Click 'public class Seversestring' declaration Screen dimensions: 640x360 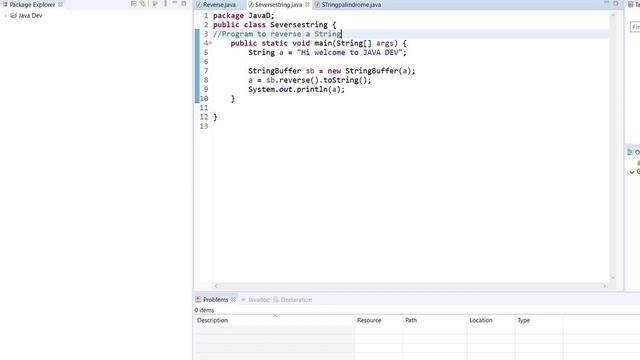pyautogui.click(x=274, y=25)
